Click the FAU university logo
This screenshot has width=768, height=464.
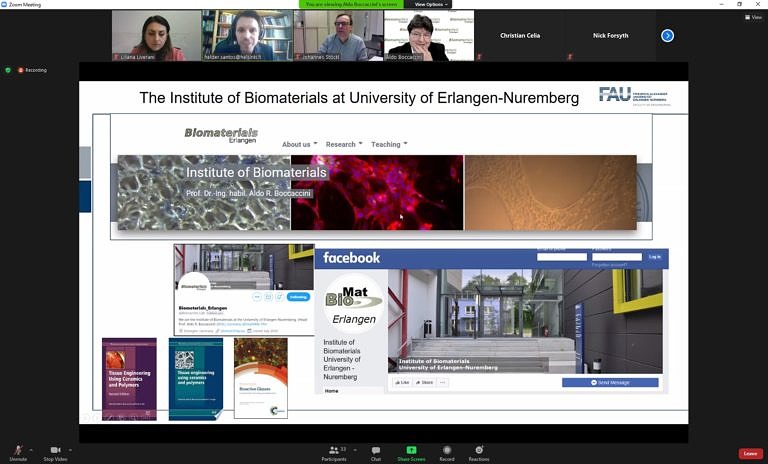tap(634, 96)
